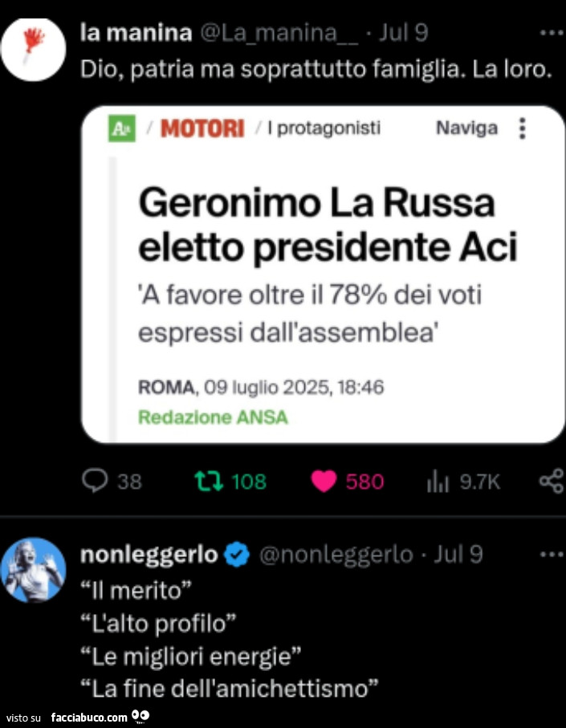View tweet analytics showing 9.7K views

point(438,482)
